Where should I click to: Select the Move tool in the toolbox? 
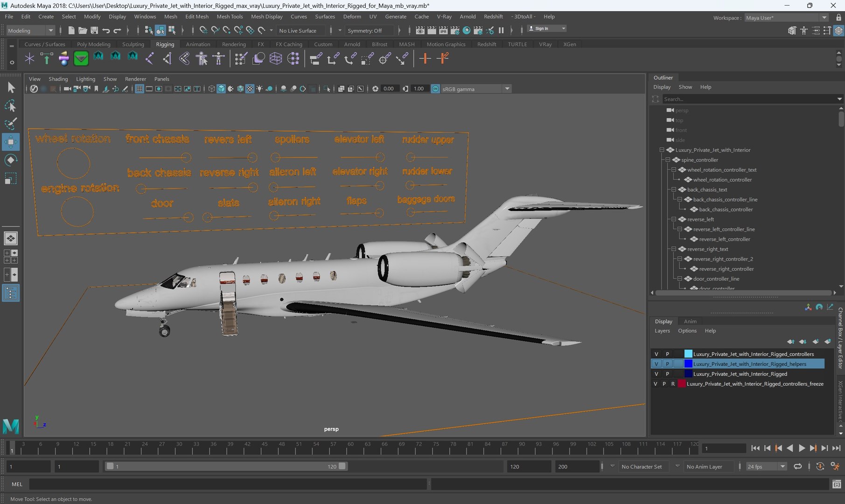pyautogui.click(x=10, y=142)
